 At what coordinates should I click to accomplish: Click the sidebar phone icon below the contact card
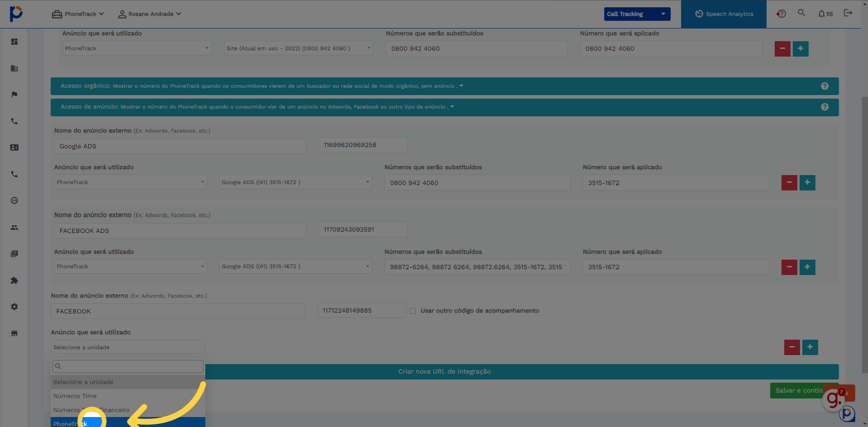[14, 174]
